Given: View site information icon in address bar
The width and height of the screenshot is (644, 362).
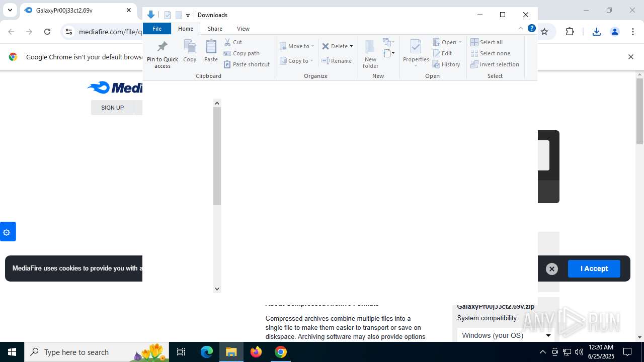Looking at the screenshot, I should coord(69,32).
